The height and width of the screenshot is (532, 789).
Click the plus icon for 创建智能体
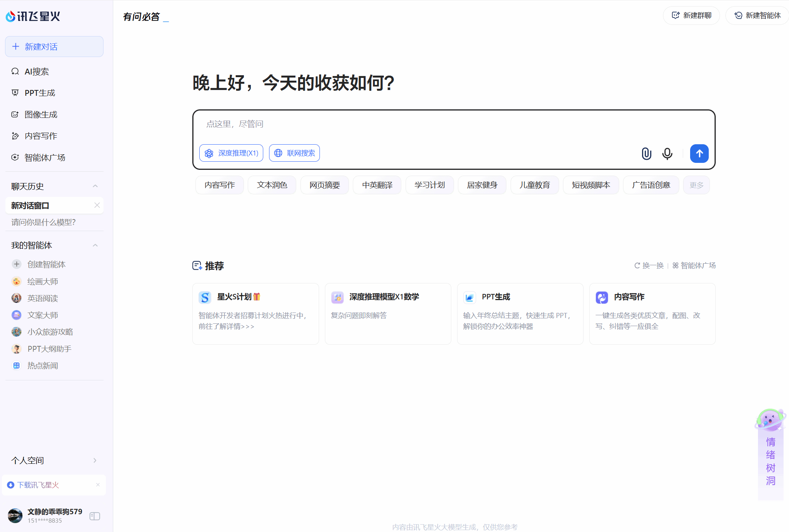tap(16, 264)
